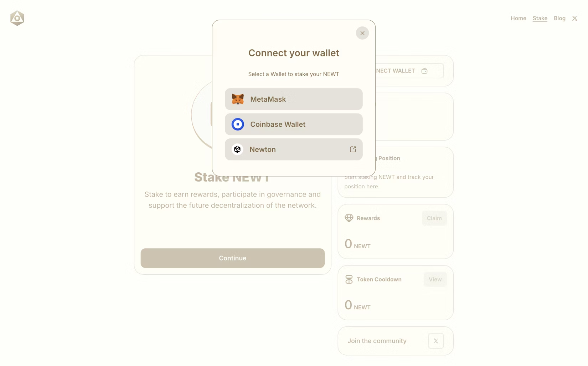Click the Coinbase Wallet logo icon

click(x=238, y=124)
